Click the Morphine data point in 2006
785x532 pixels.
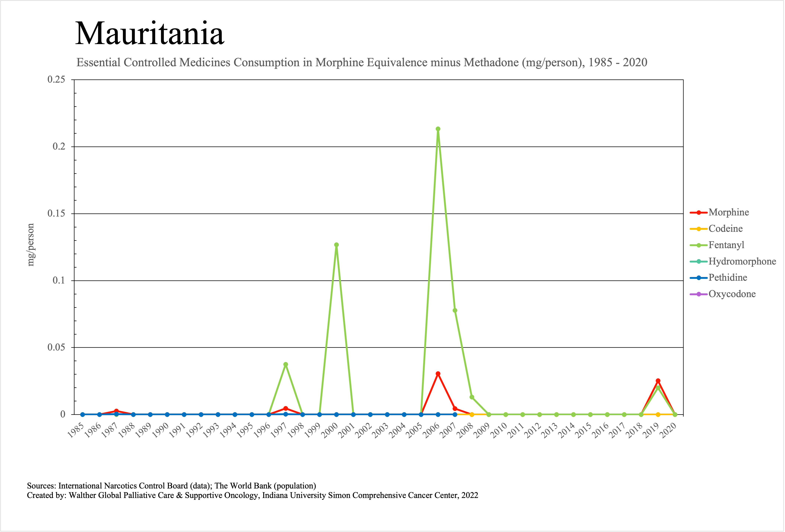(438, 374)
